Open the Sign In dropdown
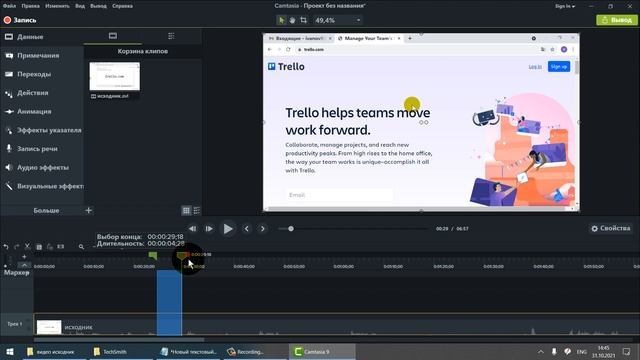 pos(565,6)
